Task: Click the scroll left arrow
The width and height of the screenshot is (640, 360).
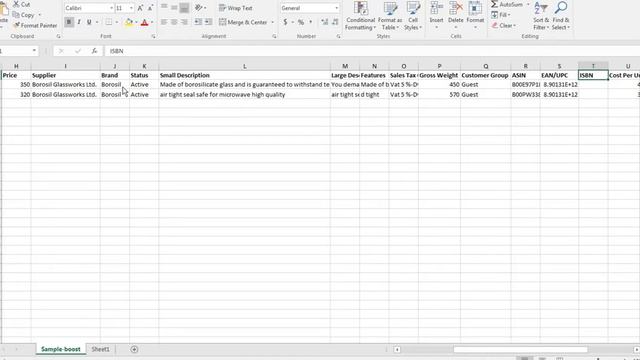Action: click(x=397, y=349)
